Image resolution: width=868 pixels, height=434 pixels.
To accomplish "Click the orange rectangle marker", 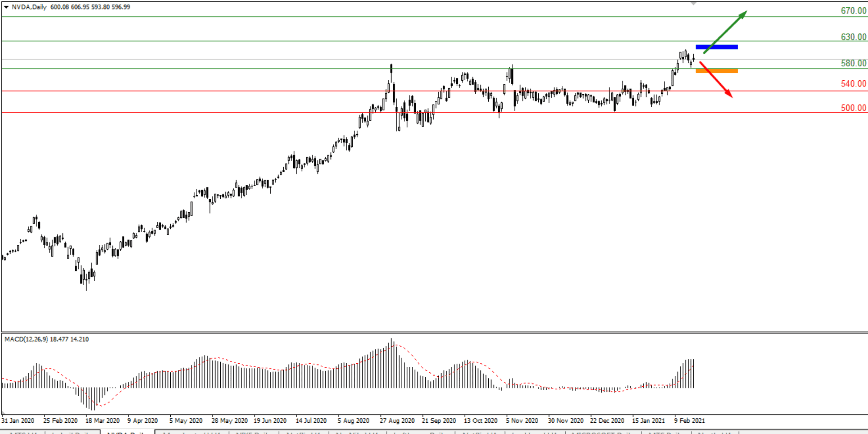I will (716, 71).
